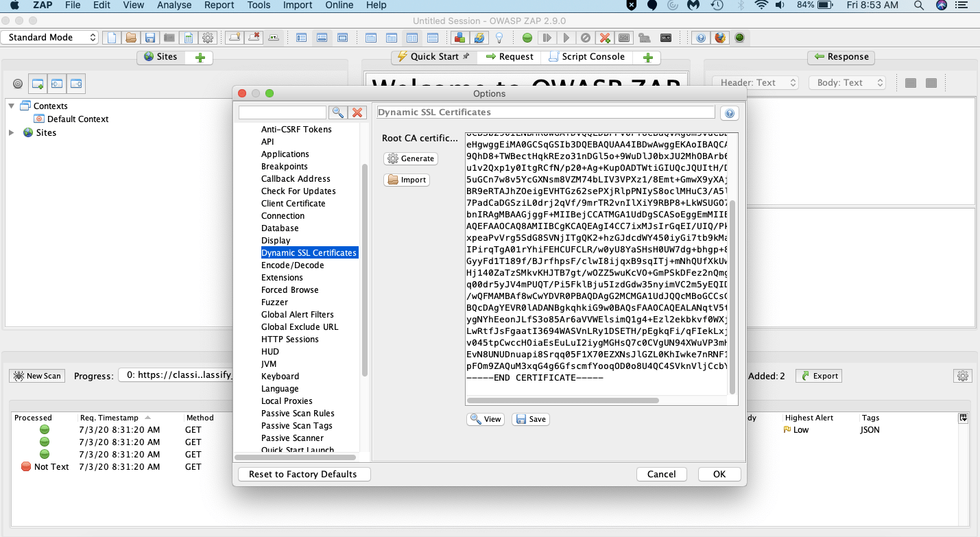Click the Persist Session floppy disk icon
Screen dimensions: 980x537
coord(150,38)
